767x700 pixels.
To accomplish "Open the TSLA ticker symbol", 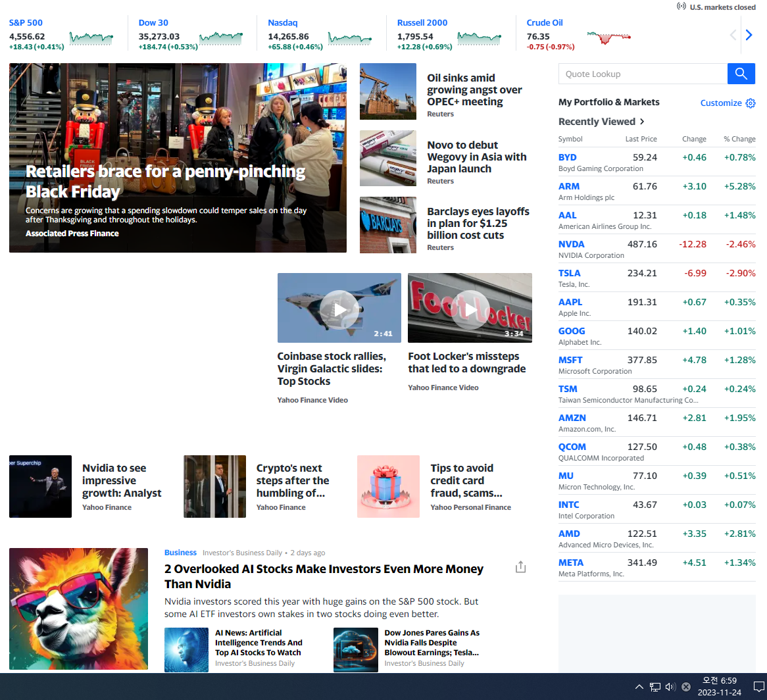I will [570, 273].
